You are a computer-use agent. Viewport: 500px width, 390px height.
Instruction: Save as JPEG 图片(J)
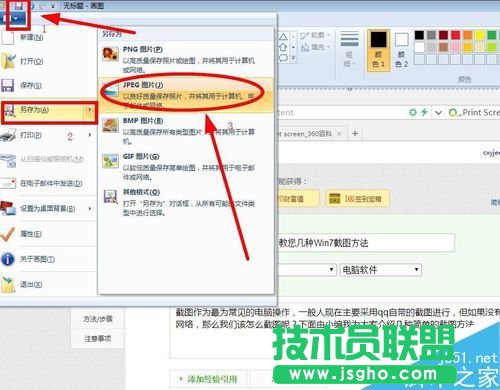coord(186,95)
